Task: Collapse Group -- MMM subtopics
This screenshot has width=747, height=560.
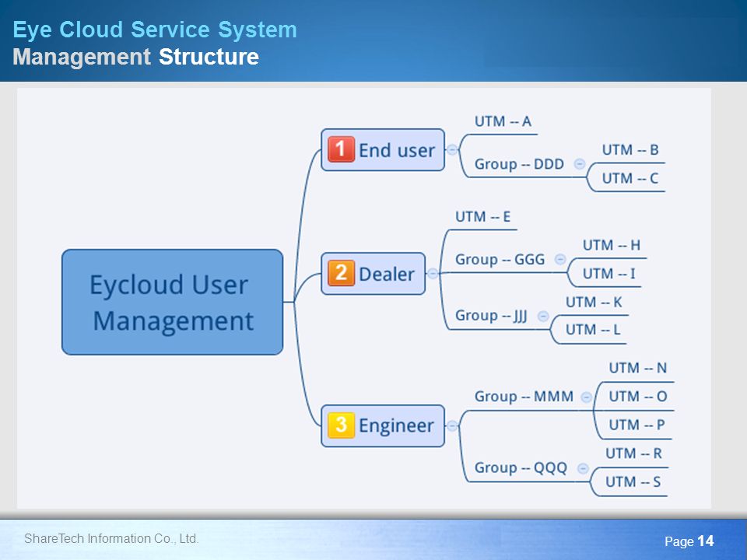Action: 587,397
